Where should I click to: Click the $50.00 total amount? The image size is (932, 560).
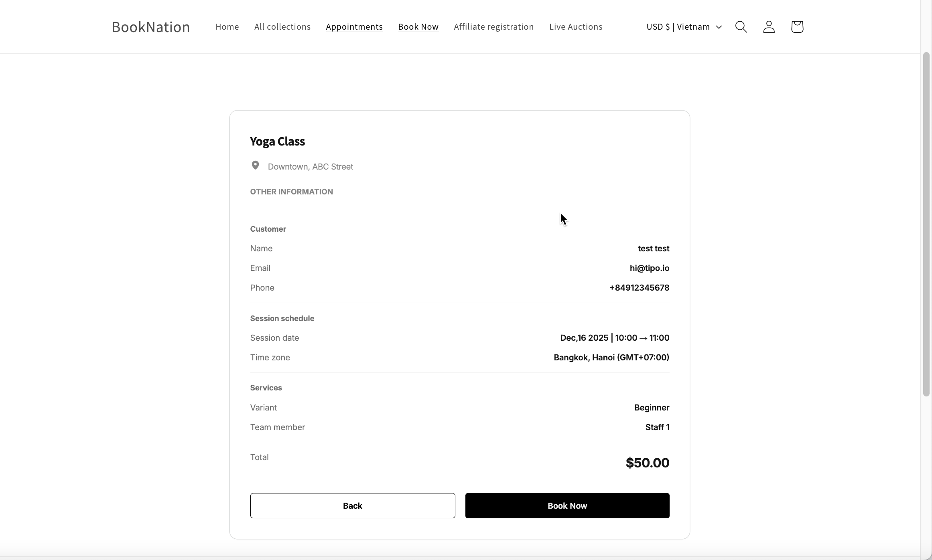tap(647, 463)
